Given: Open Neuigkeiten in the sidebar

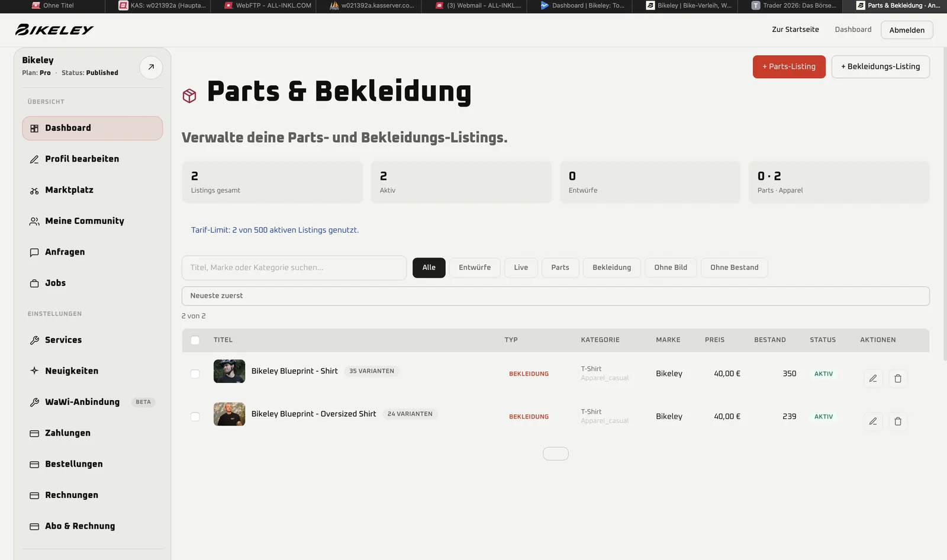Looking at the screenshot, I should pyautogui.click(x=92, y=371).
